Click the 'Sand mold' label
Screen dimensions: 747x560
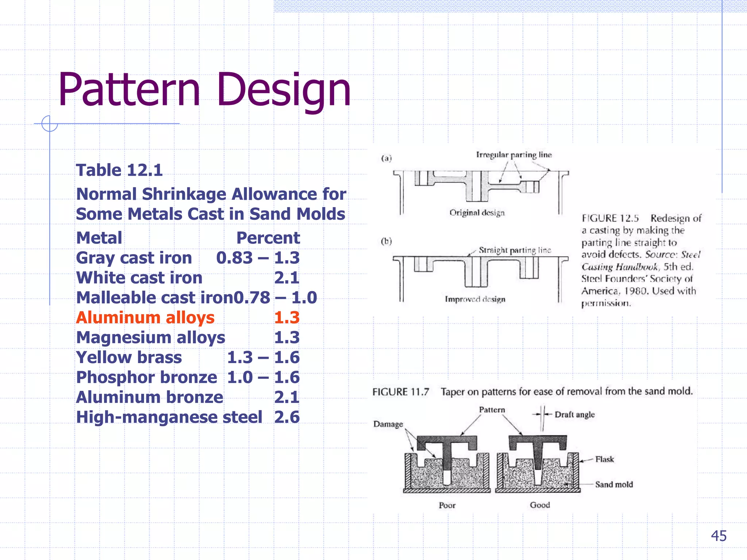(x=614, y=485)
